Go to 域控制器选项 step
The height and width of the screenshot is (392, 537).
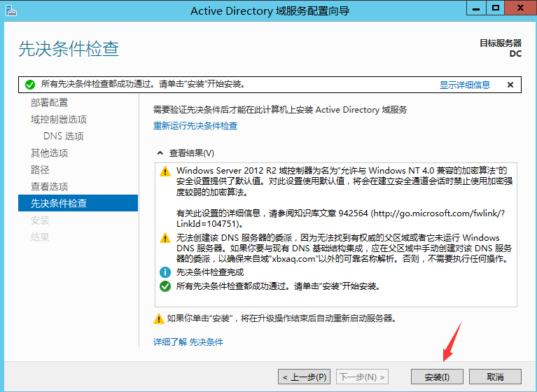(59, 119)
